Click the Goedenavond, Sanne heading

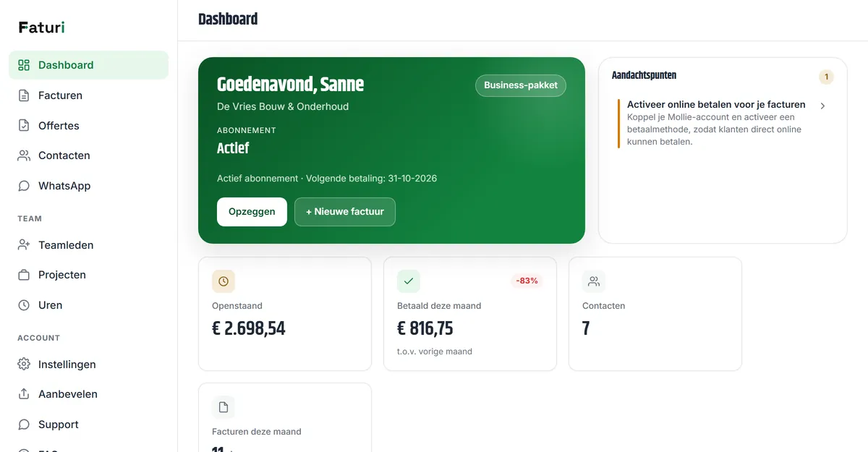(x=290, y=85)
